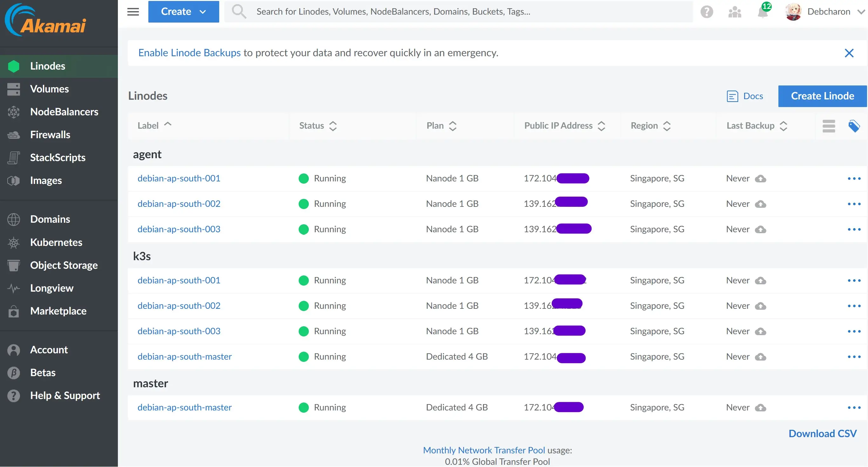This screenshot has height=467, width=868.
Task: Open debian-ap-south-001 under the k3s tag
Action: click(179, 280)
